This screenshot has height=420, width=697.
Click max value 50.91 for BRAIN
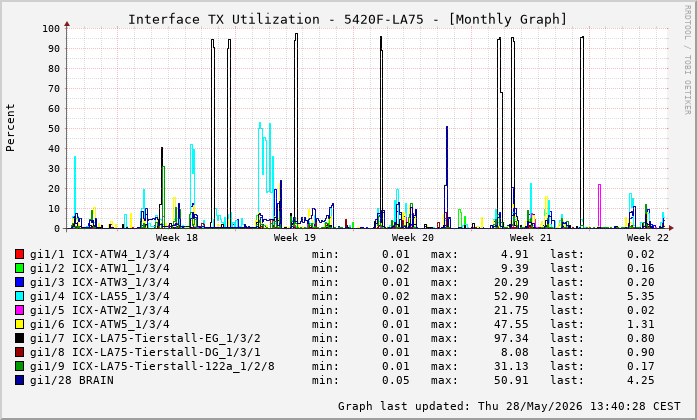coord(511,380)
